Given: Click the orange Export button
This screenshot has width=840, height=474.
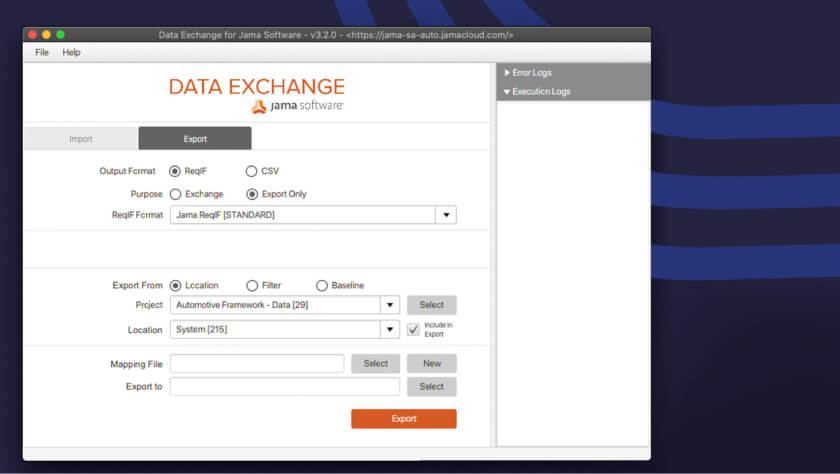Looking at the screenshot, I should (x=403, y=419).
